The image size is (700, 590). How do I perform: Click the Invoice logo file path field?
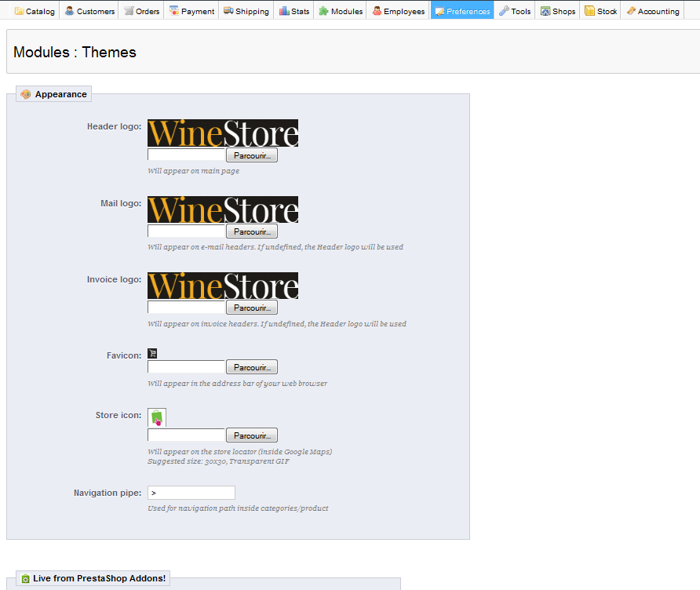[x=186, y=308]
